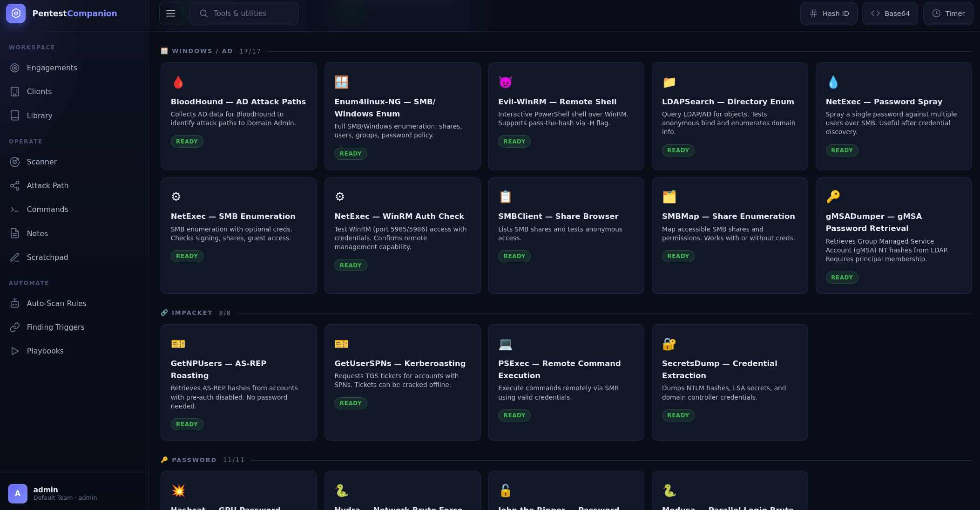Open SMBMap — Share Enumeration card
The width and height of the screenshot is (980, 510).
click(730, 236)
